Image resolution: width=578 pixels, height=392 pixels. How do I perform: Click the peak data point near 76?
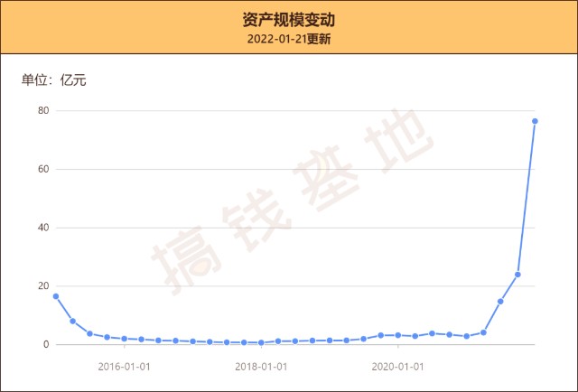click(x=535, y=121)
